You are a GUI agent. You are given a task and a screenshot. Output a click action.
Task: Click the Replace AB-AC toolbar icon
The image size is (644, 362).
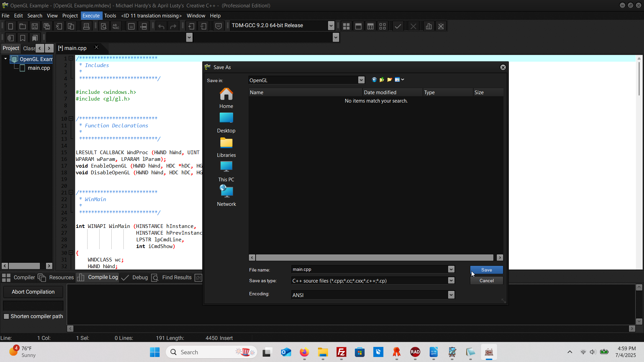[x=116, y=26]
